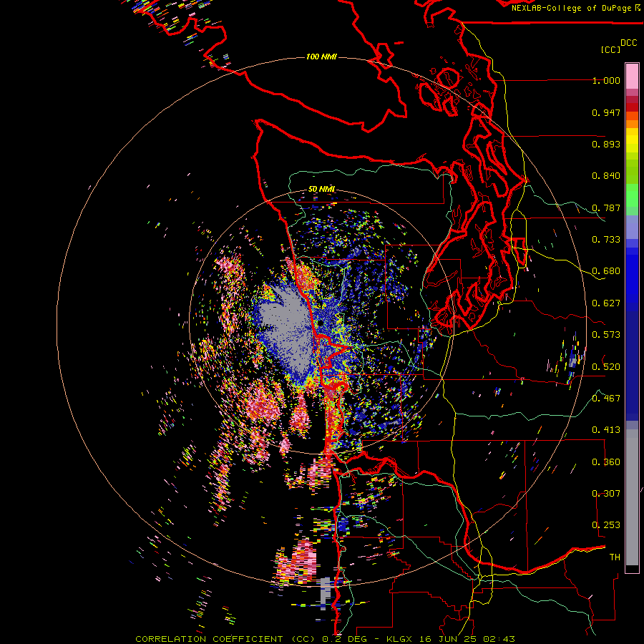The image size is (644, 644).
Task: Click the TH threshold legend label
Action: (615, 557)
